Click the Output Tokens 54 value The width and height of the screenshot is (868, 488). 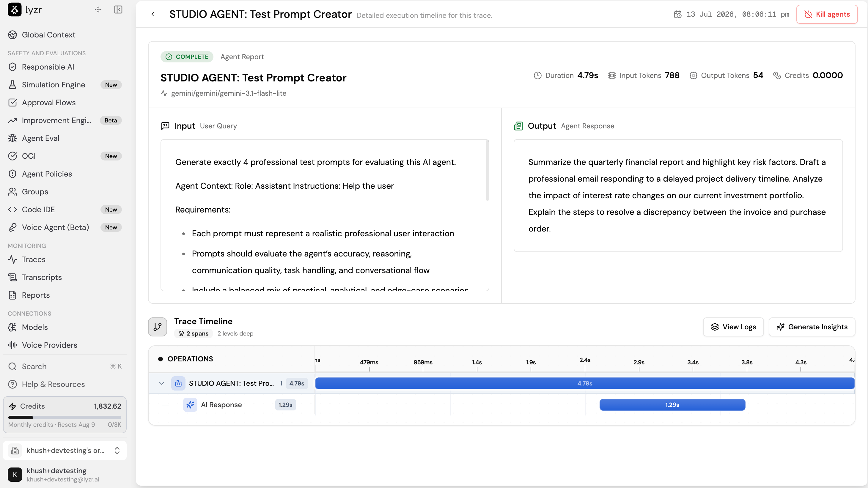(x=758, y=75)
